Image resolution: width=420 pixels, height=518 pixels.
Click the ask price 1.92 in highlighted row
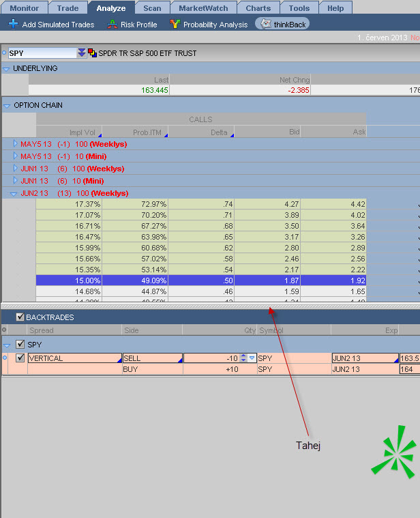click(358, 280)
